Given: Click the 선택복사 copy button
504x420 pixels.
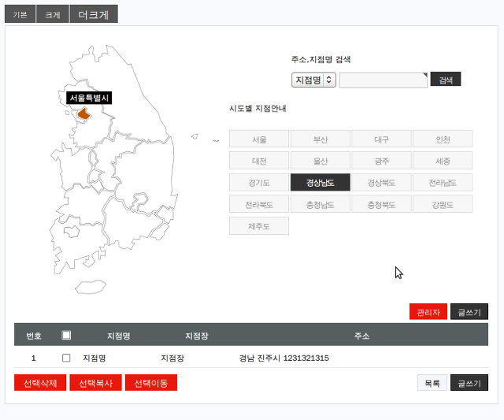Looking at the screenshot, I should [95, 383].
